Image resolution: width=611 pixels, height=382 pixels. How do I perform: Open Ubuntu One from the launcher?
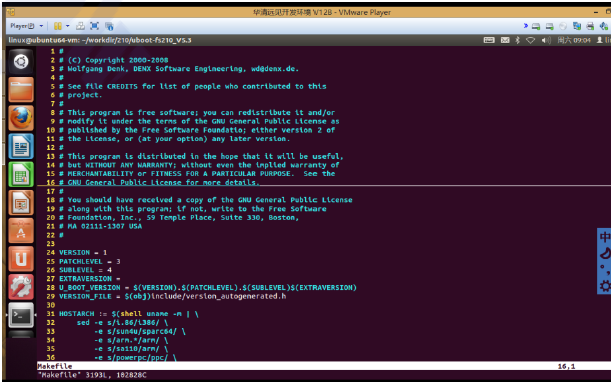pyautogui.click(x=21, y=258)
